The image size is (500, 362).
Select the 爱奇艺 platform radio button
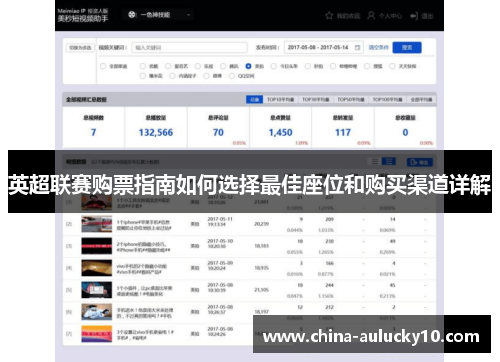168,66
